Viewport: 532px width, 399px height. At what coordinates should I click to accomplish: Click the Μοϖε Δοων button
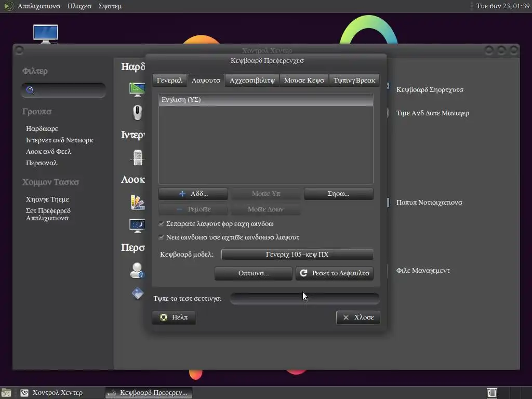click(265, 209)
